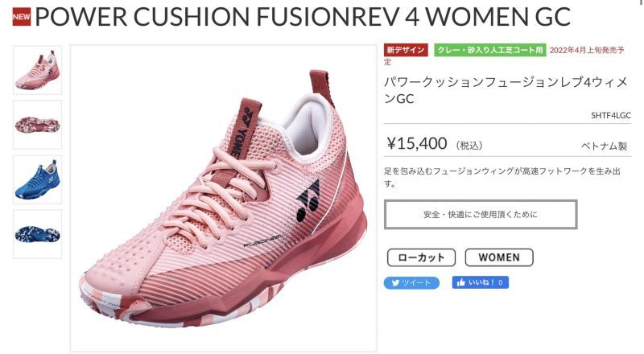
Task: Click the Facebook thumbs-up icon
Action: [x=460, y=282]
